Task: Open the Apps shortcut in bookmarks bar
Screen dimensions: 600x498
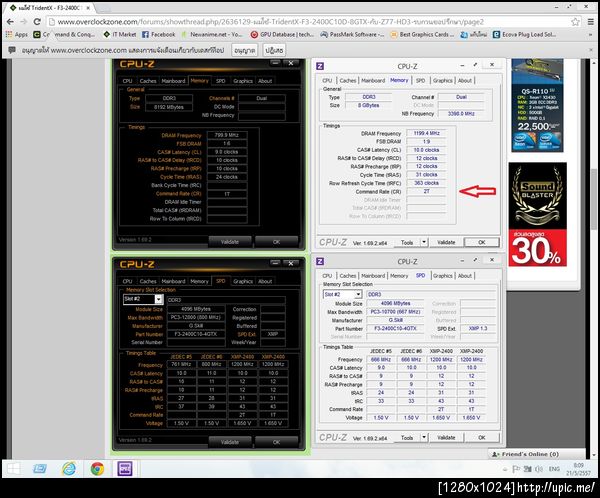Action: point(16,34)
